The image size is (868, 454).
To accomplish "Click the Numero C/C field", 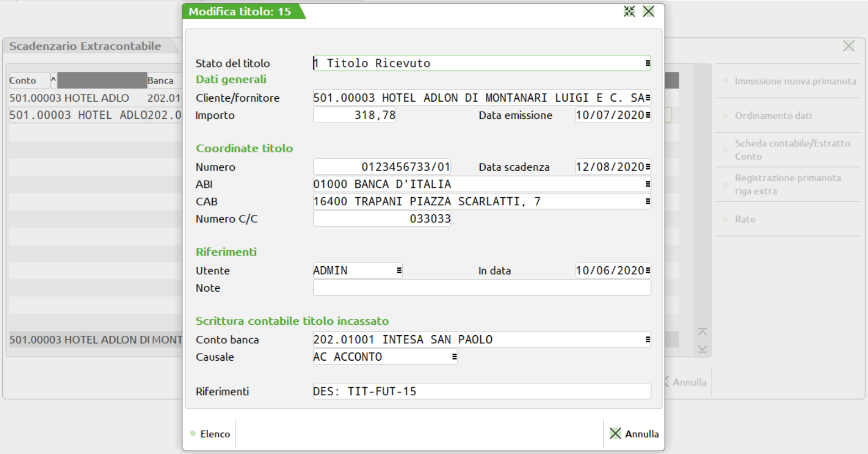I will click(x=382, y=219).
